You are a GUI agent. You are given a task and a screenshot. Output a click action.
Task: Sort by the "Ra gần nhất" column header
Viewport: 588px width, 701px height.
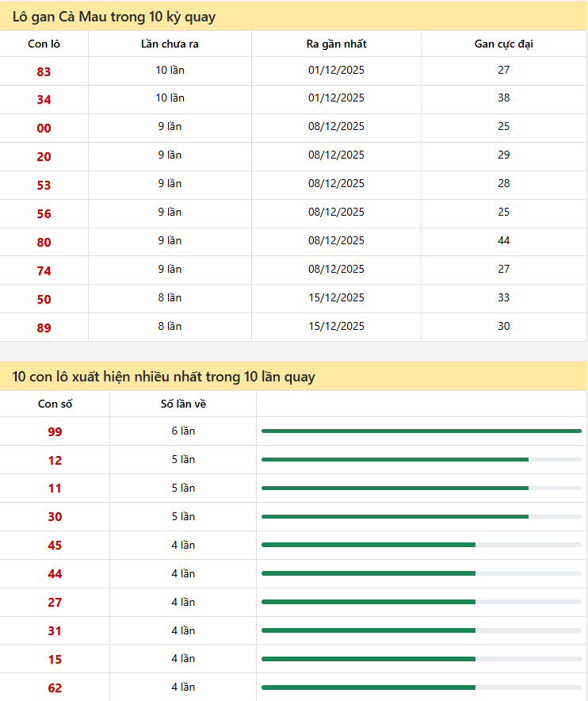(x=336, y=44)
